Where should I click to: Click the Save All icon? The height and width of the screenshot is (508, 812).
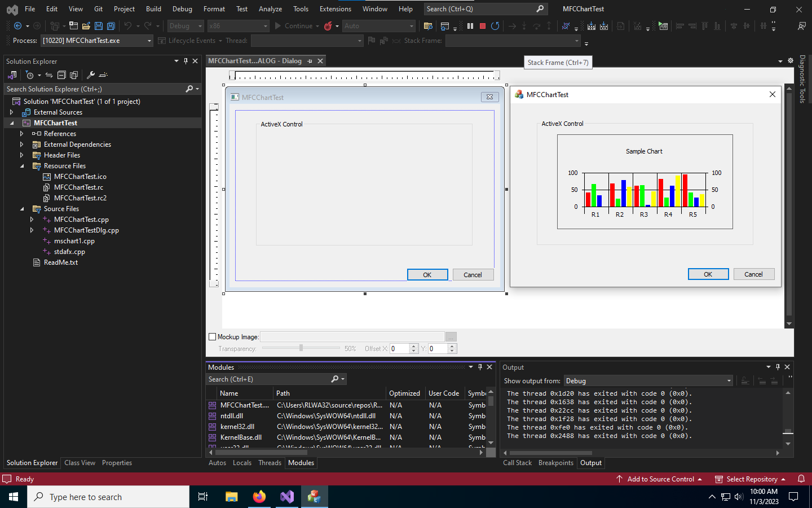click(x=111, y=26)
